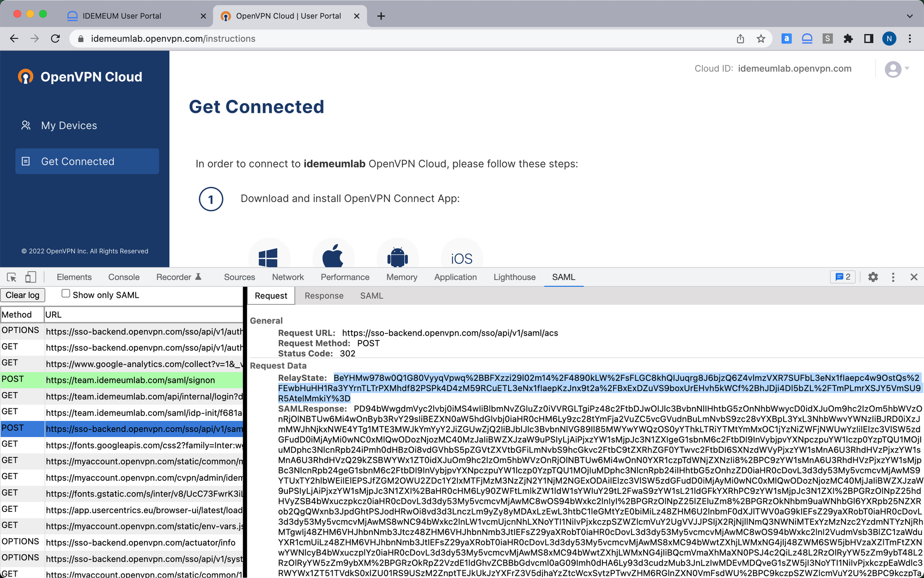
Task: Switch to the Response sub-tab
Action: pos(324,296)
